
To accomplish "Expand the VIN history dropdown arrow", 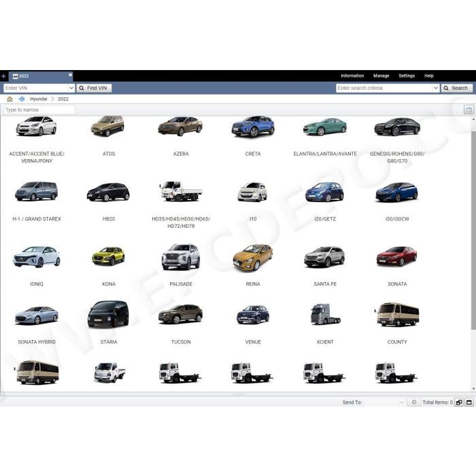I will pyautogui.click(x=71, y=88).
